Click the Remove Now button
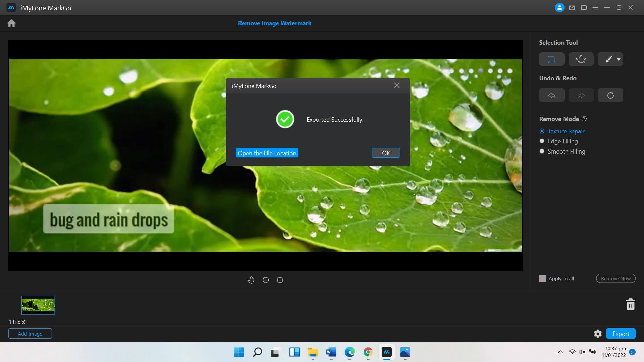The width and height of the screenshot is (644, 362). coord(615,278)
